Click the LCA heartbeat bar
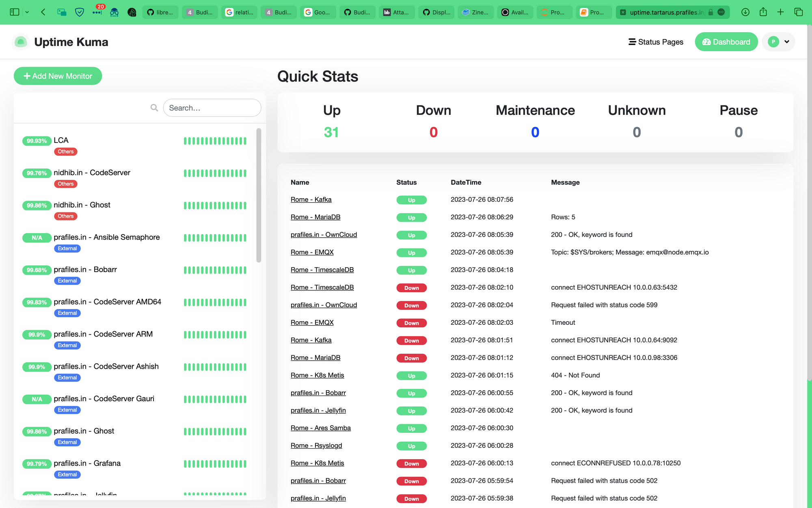This screenshot has height=508, width=812. [215, 141]
